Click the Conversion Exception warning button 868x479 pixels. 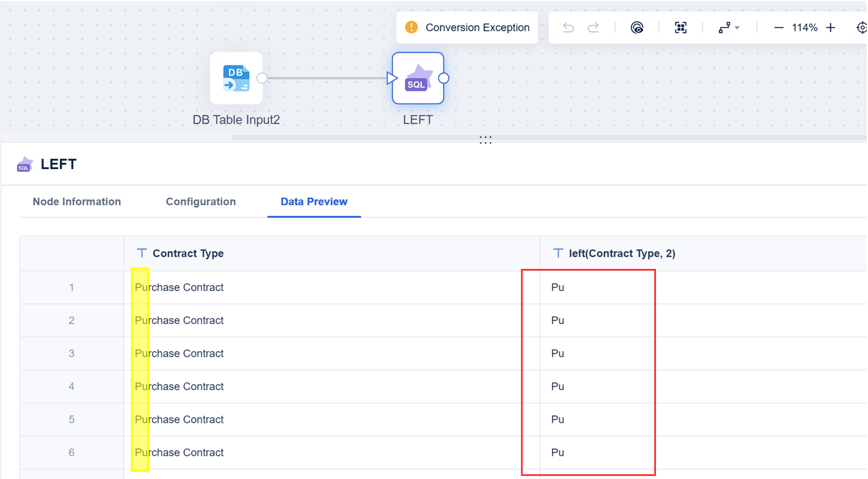[x=467, y=28]
